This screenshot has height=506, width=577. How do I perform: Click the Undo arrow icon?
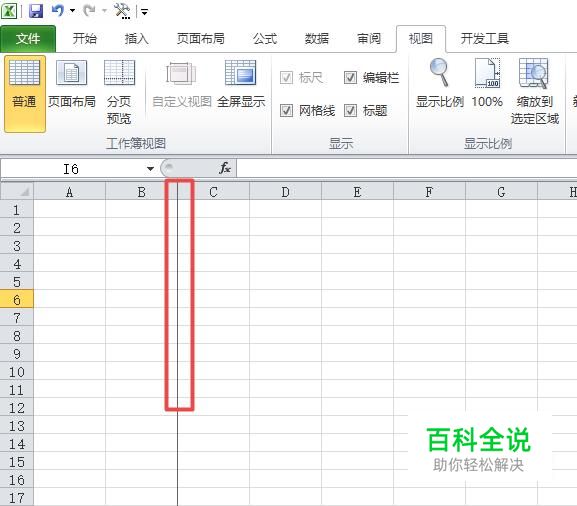(58, 11)
